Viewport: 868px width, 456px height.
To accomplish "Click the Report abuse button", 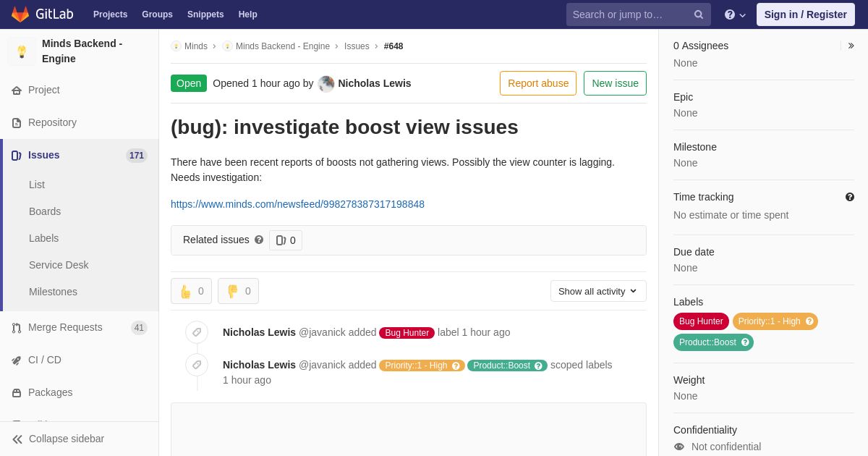I will click(x=538, y=83).
